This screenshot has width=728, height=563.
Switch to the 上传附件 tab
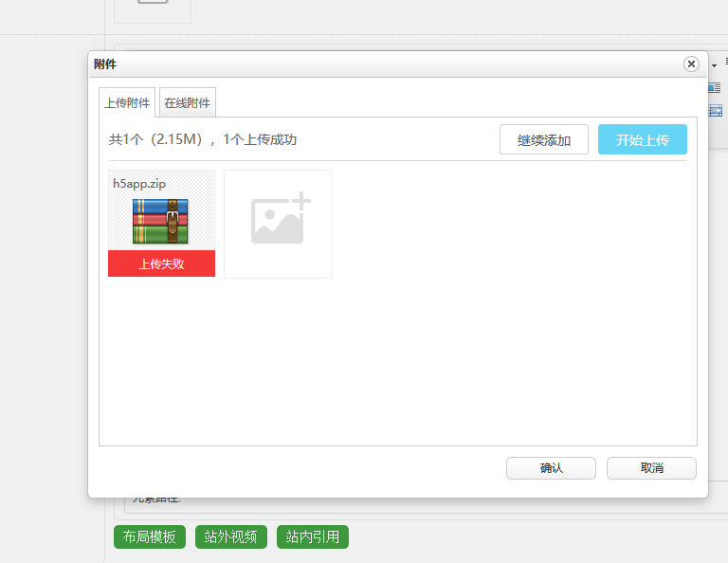point(128,102)
